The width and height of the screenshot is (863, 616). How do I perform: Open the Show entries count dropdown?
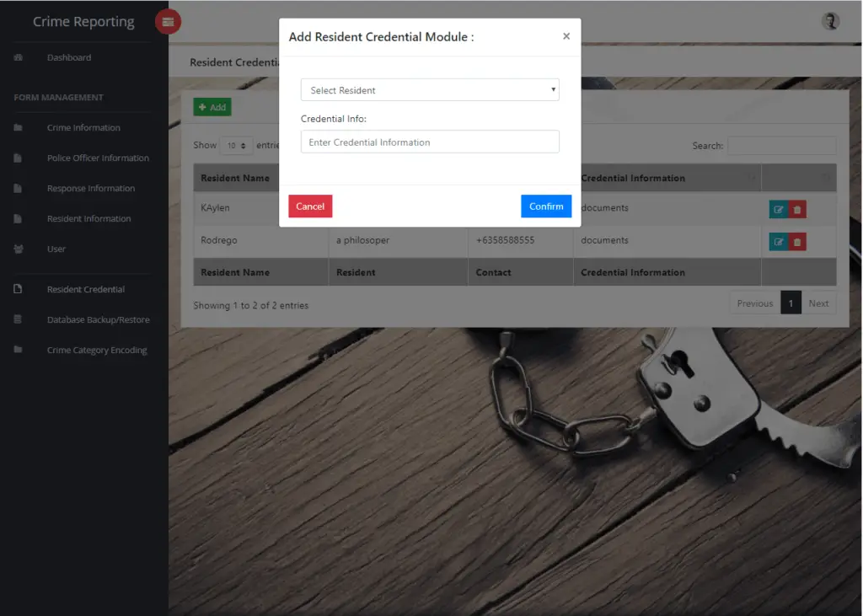pyautogui.click(x=235, y=145)
